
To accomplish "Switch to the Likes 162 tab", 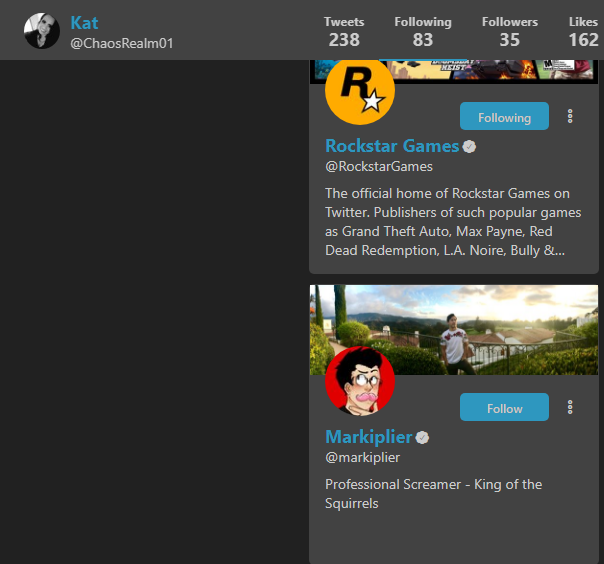I will pyautogui.click(x=583, y=32).
